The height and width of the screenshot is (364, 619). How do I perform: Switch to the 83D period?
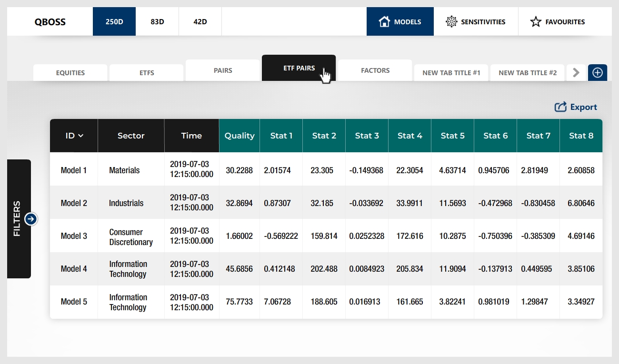[x=157, y=21]
